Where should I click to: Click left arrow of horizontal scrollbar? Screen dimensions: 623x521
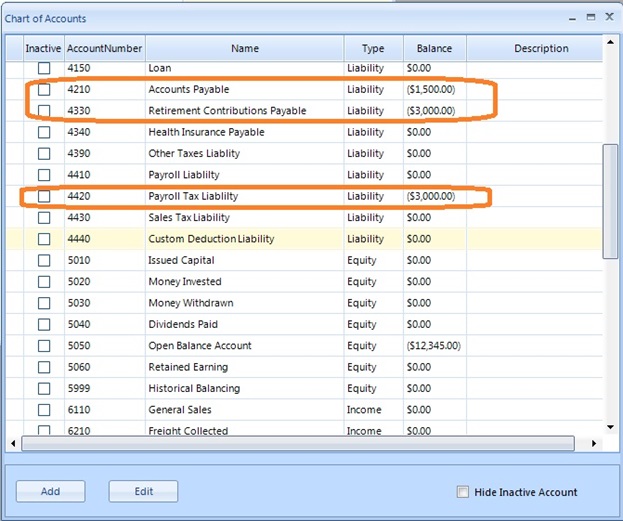pyautogui.click(x=13, y=443)
